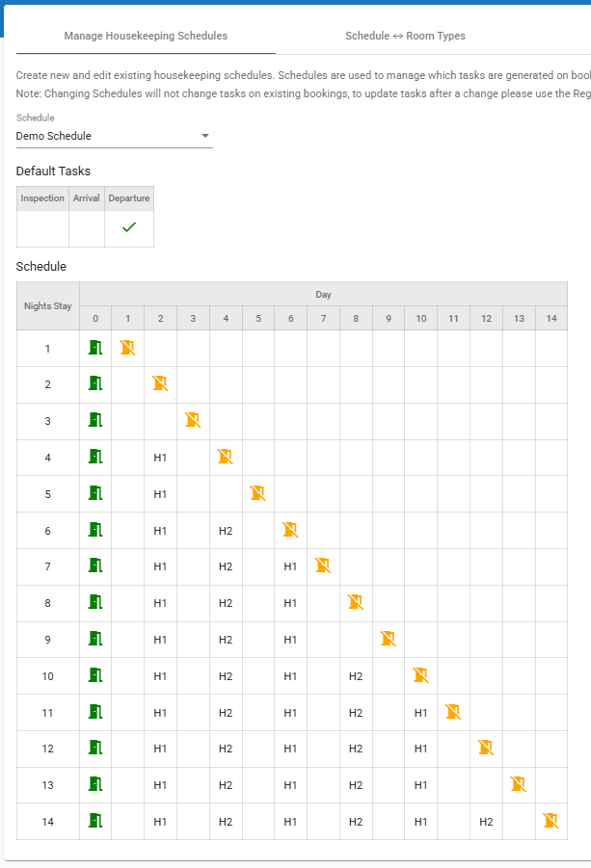591x868 pixels.
Task: Click green arrival door icon in 12-night row
Action: [x=94, y=749]
